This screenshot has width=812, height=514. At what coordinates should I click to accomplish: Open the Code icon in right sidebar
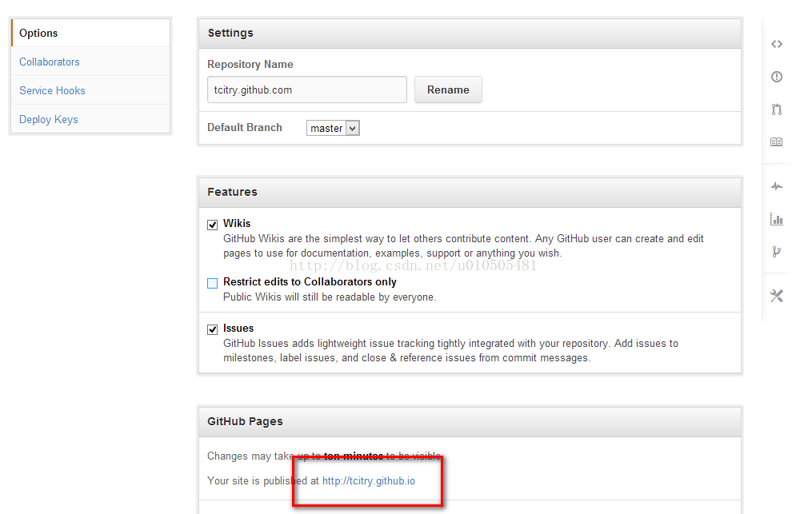[x=776, y=44]
